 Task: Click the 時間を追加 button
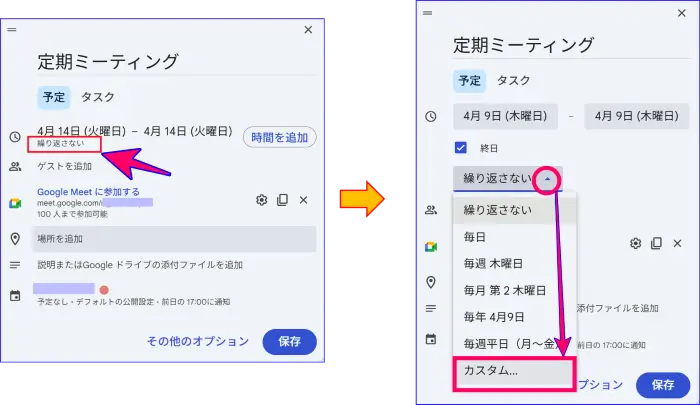point(279,137)
